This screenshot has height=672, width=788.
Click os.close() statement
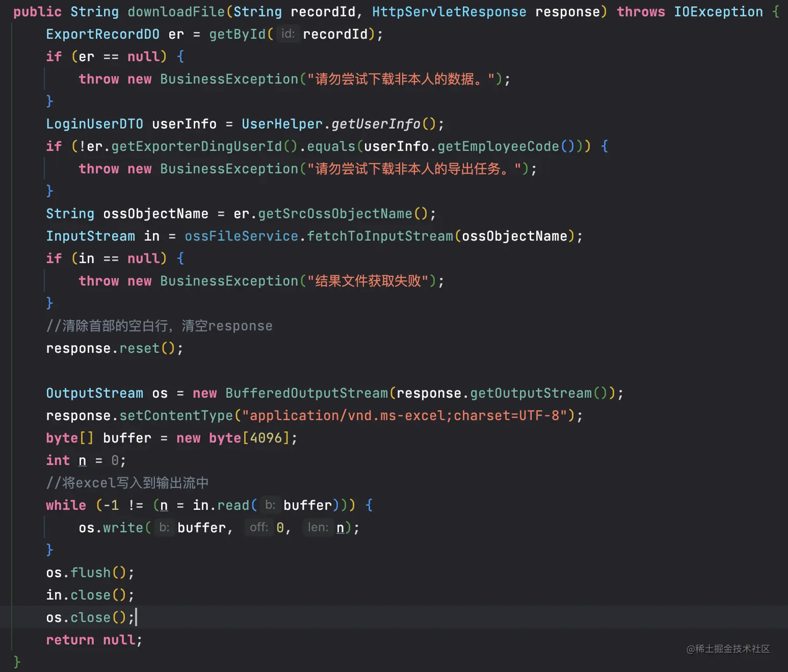click(90, 617)
